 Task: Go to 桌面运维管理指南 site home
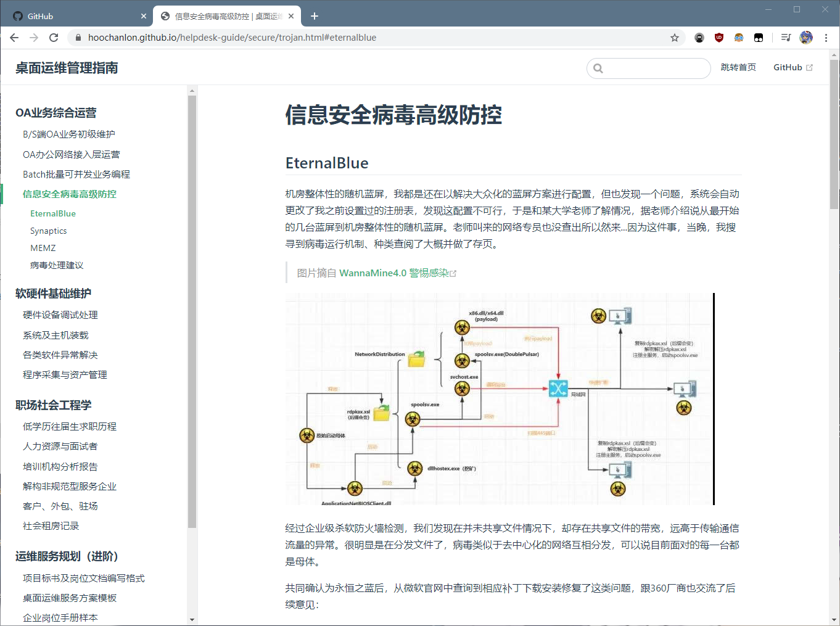67,68
